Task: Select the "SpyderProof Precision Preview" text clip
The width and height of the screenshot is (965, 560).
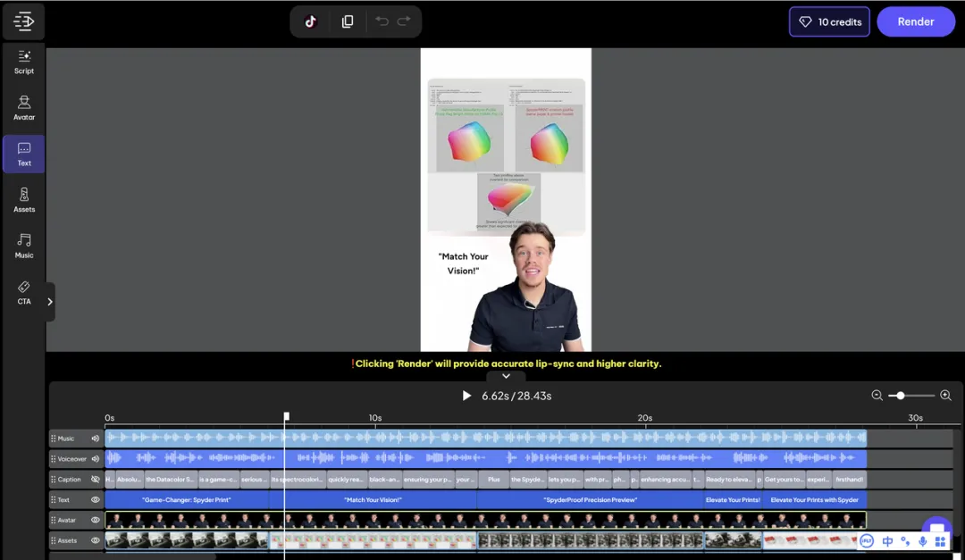Action: click(x=591, y=499)
